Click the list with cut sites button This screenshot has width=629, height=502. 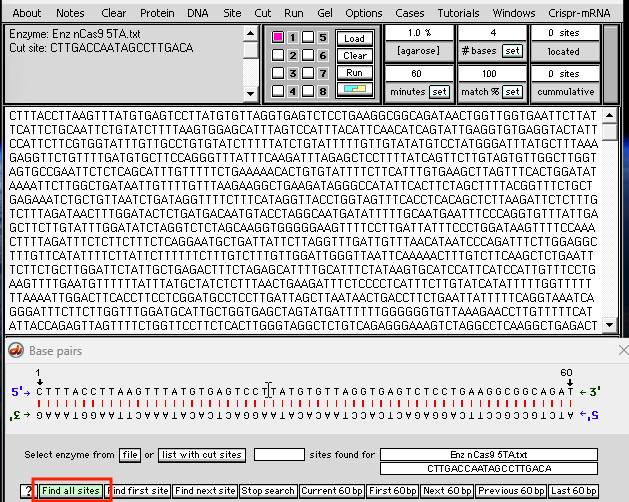point(202,455)
